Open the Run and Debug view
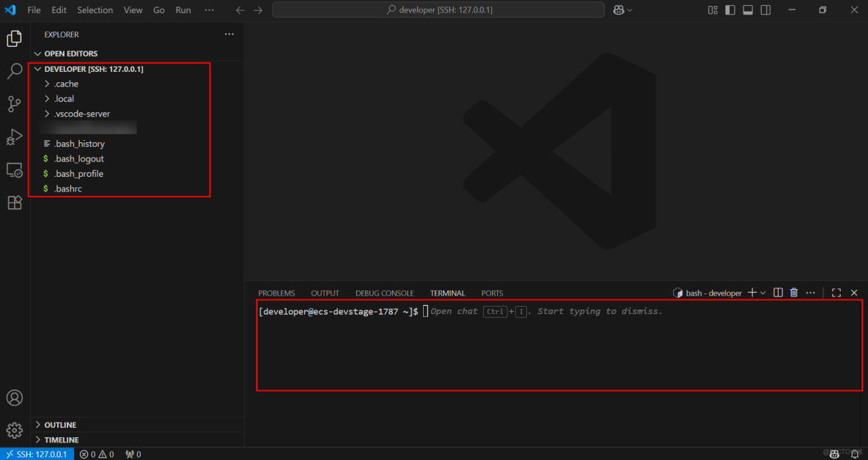The height and width of the screenshot is (460, 868). 15,137
